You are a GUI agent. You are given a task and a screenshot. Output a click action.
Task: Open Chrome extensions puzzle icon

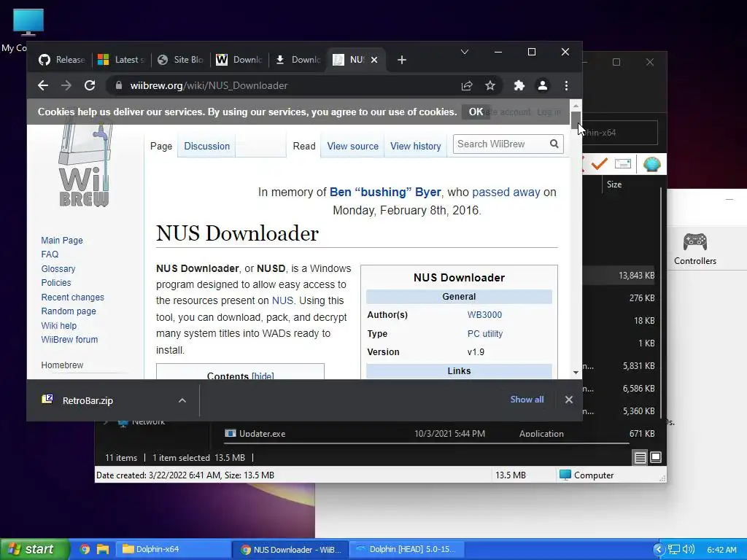(x=519, y=86)
